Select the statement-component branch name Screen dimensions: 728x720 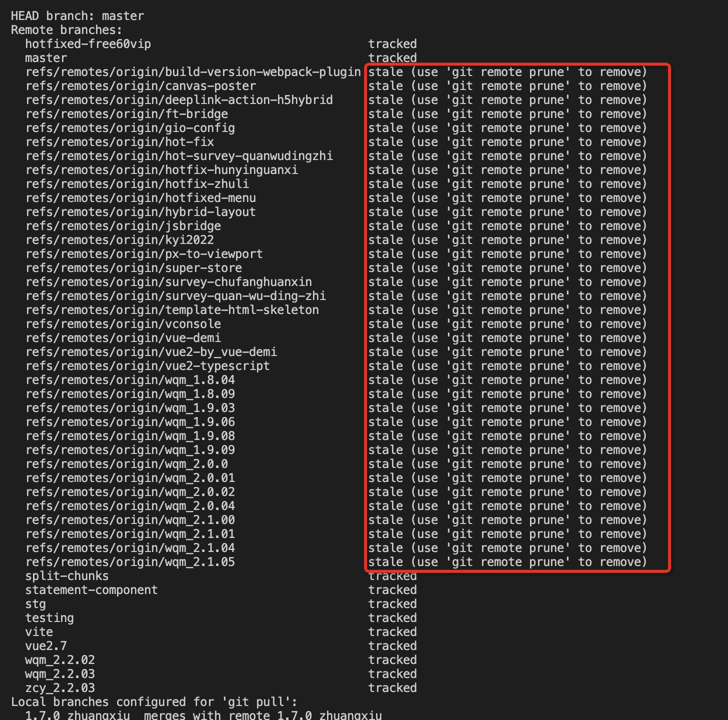[x=91, y=590]
